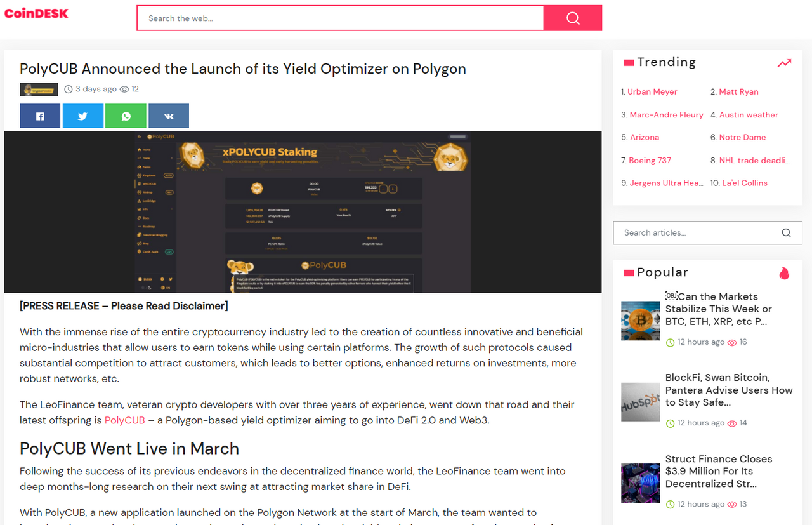Open trending topic Marc-Andre Fleury
Viewport: 812px width, 525px height.
pos(666,115)
